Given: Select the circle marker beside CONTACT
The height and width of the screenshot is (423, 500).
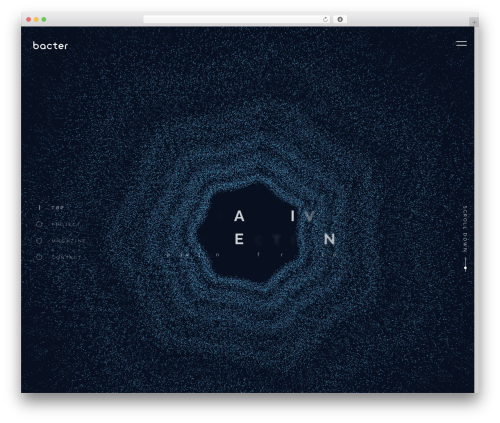Looking at the screenshot, I should 39,257.
